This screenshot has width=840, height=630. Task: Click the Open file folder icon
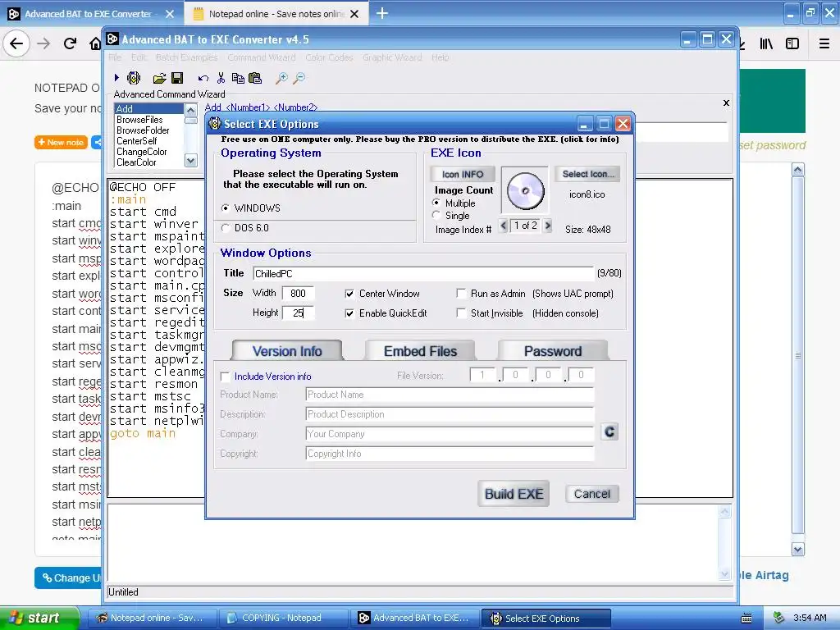pos(159,79)
